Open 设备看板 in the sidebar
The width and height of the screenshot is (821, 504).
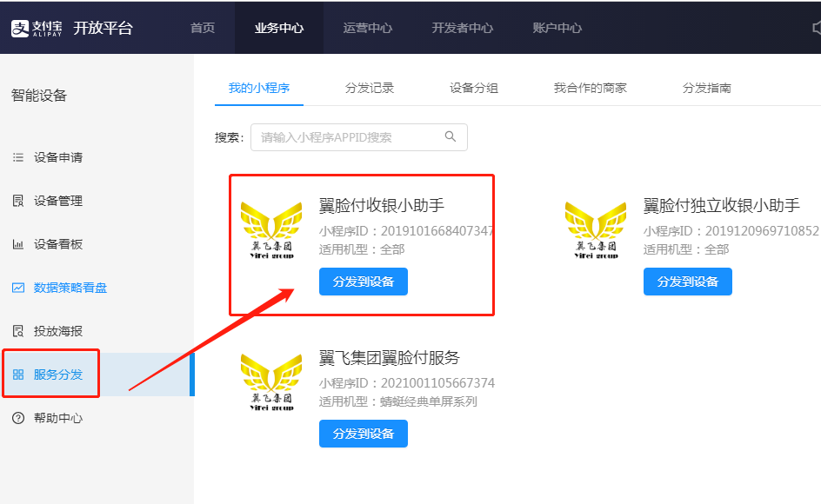click(x=58, y=244)
